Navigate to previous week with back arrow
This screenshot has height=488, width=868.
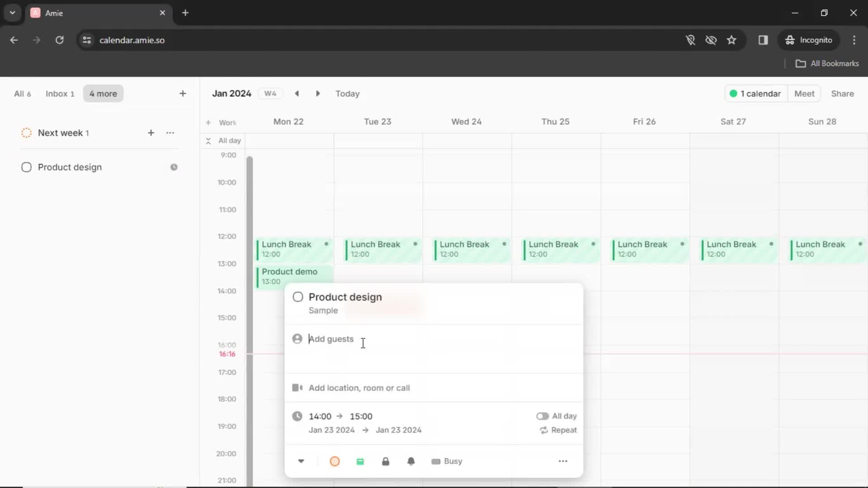point(297,94)
